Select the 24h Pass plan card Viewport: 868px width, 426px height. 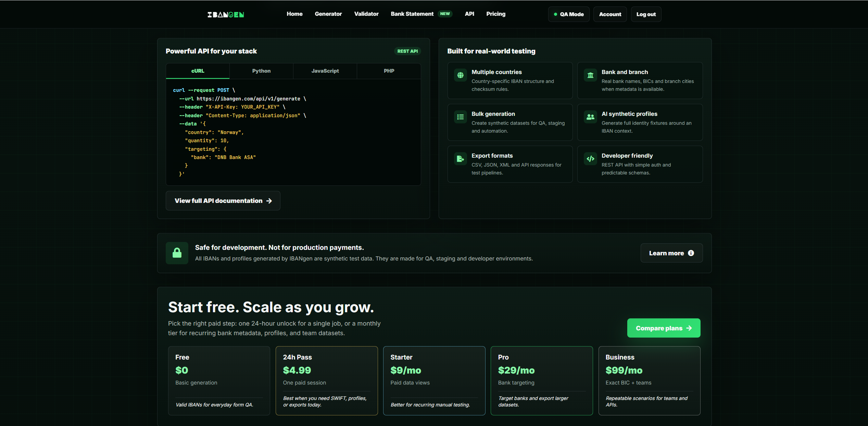click(327, 381)
